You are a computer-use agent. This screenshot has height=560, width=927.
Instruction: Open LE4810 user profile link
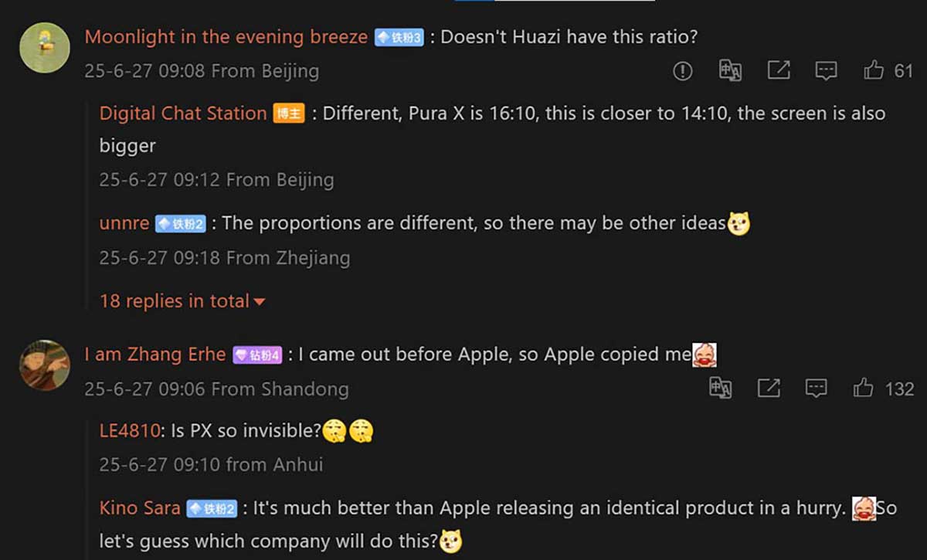click(x=130, y=431)
